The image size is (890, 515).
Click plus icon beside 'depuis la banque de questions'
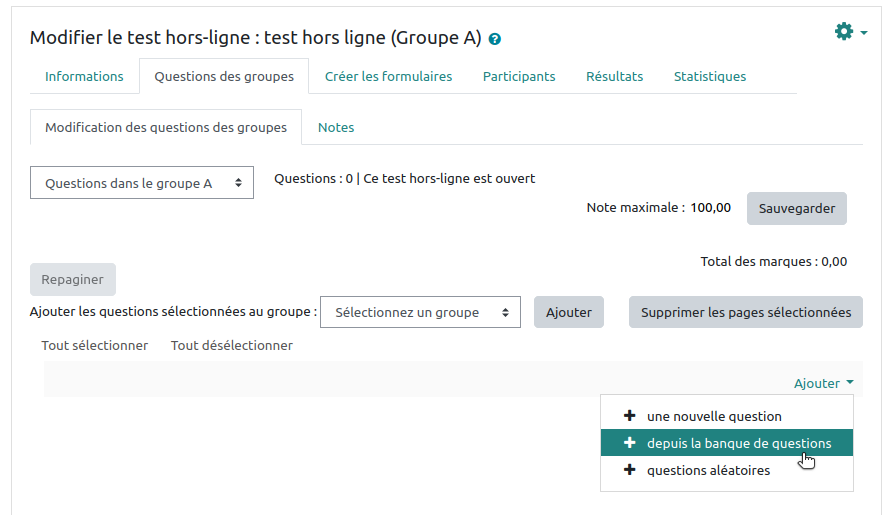[629, 443]
